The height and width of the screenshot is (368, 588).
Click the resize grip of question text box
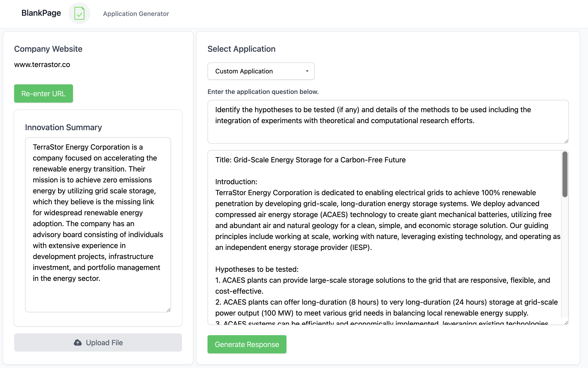click(566, 141)
